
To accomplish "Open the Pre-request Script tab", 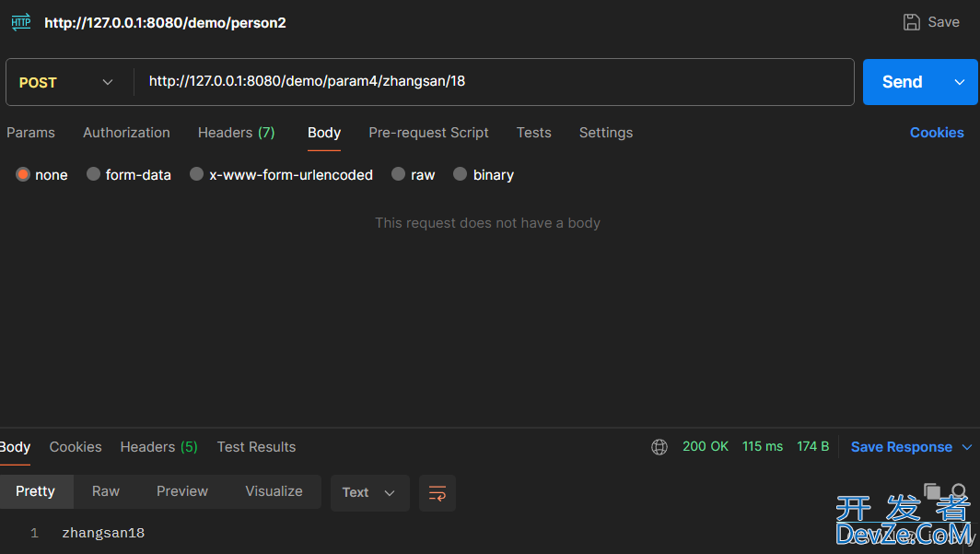I will click(429, 133).
